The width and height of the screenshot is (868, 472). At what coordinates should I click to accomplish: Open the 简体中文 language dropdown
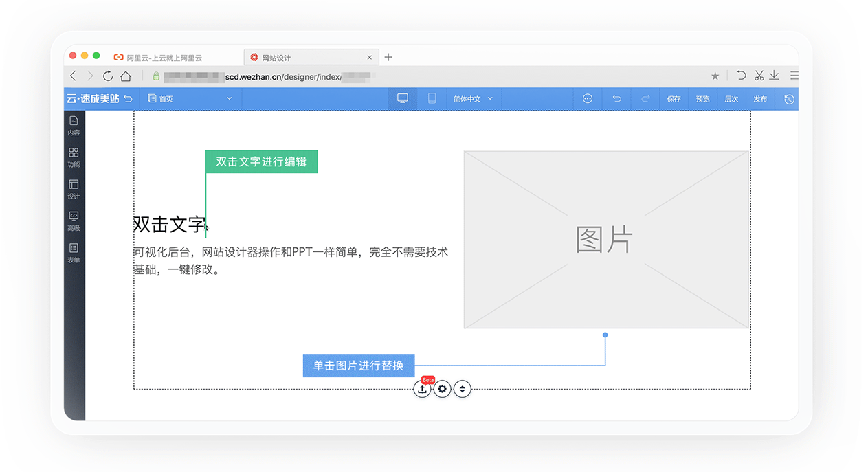tap(474, 99)
